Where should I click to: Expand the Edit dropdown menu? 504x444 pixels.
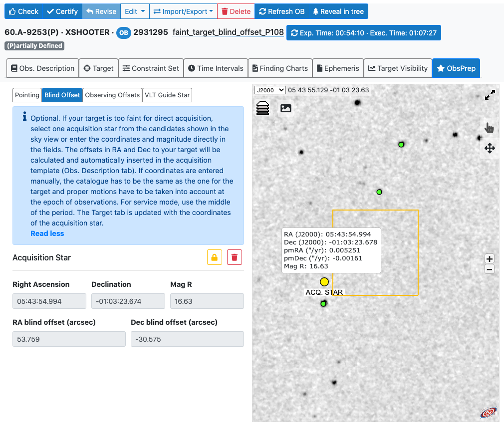point(135,11)
